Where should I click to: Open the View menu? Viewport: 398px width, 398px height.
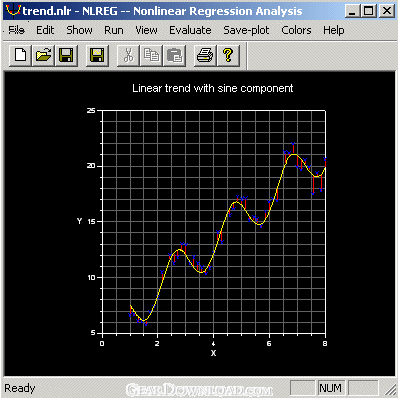pos(146,30)
